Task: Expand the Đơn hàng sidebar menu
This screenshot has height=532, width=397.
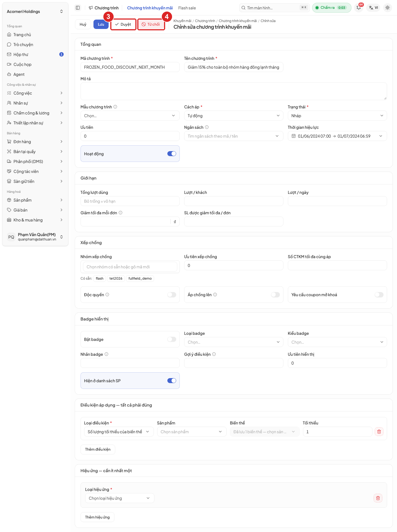Action: (35, 142)
